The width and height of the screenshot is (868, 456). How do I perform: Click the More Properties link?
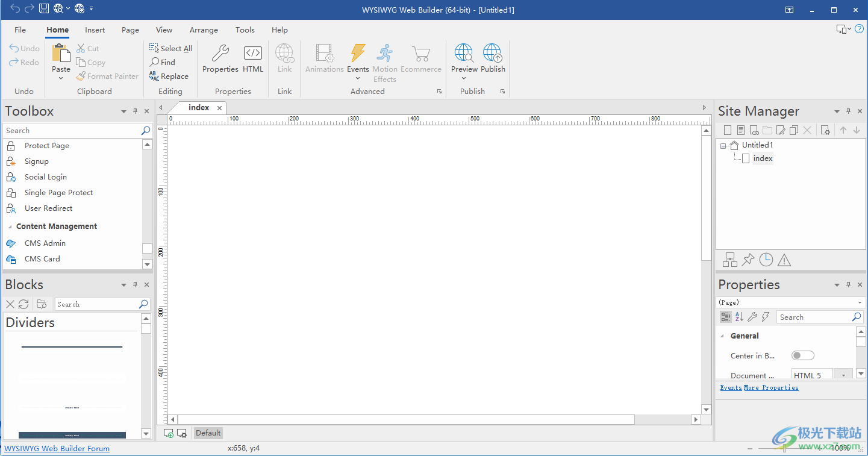(x=772, y=387)
